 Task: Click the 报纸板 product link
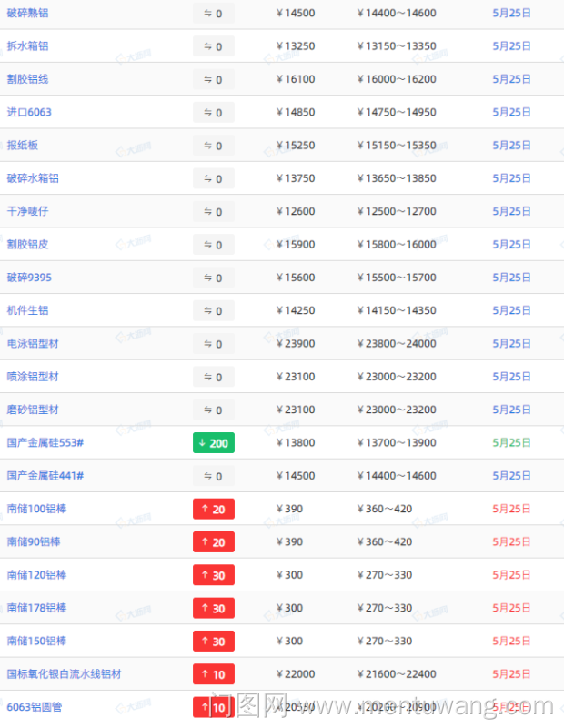tap(22, 145)
